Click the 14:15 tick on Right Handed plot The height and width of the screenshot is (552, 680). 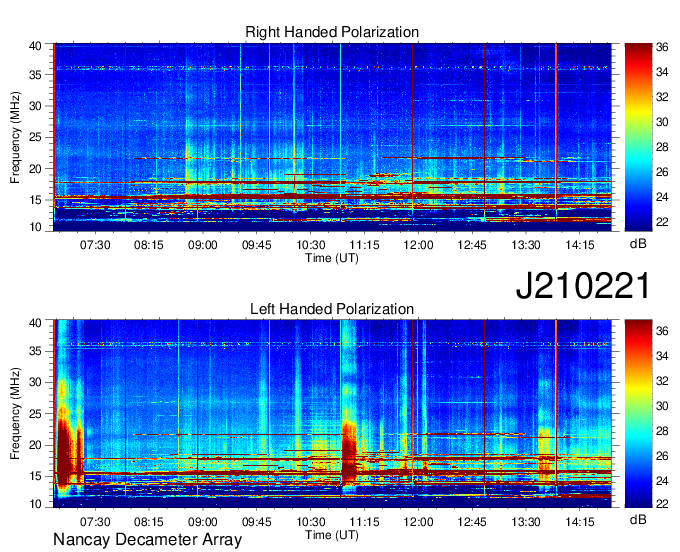[x=580, y=245]
